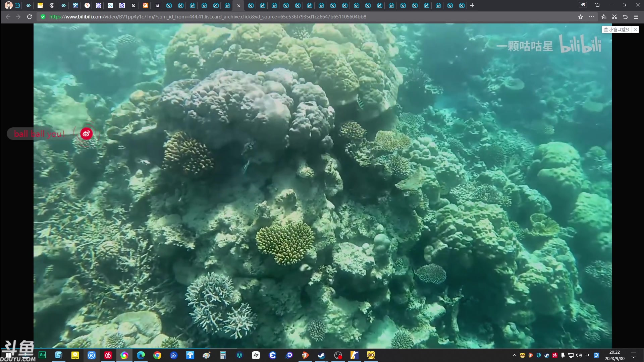This screenshot has width=644, height=362.
Task: Launch Google Chrome from taskbar
Action: pos(157,355)
